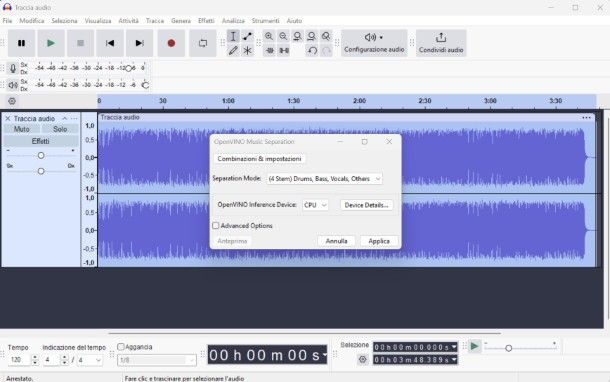Click the Play-at-speed green button
Image resolution: width=610 pixels, height=382 pixels.
(474, 346)
